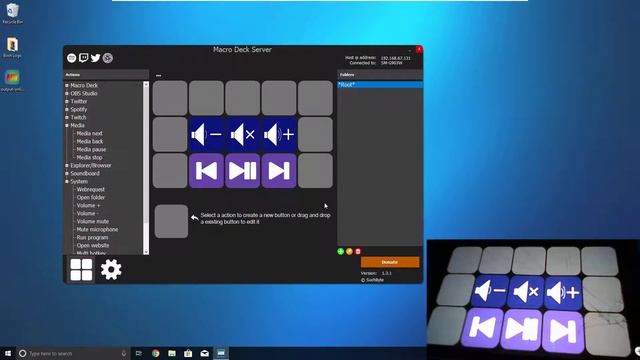Click the scroll-up arrow of Actions list
640x360 pixels.
pos(146,84)
